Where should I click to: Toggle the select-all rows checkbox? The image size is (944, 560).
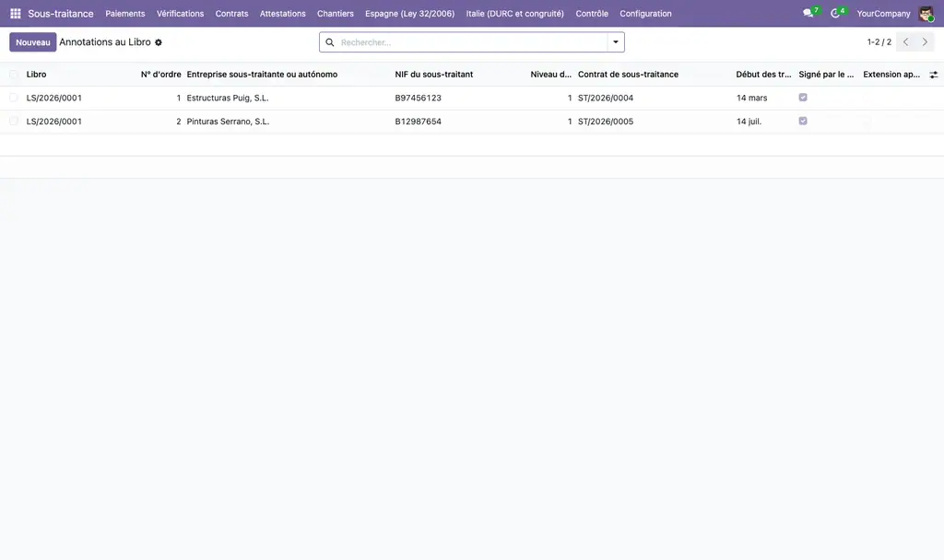(x=13, y=75)
